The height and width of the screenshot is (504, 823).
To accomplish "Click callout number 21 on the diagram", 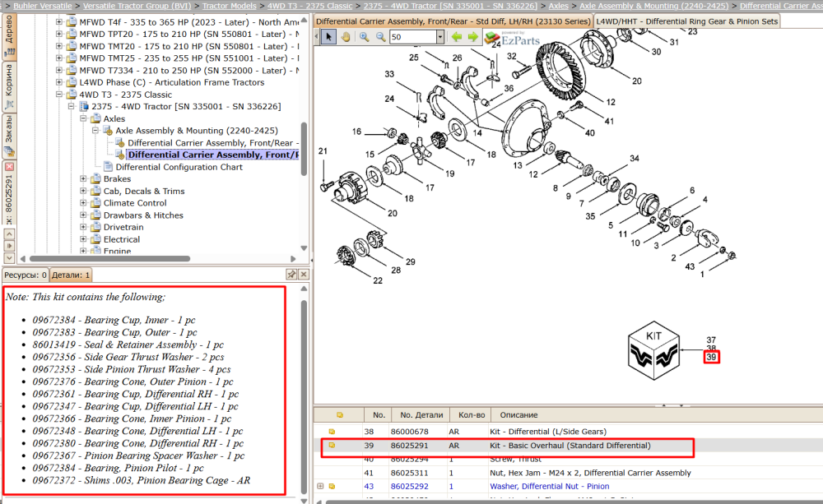I will (323, 151).
